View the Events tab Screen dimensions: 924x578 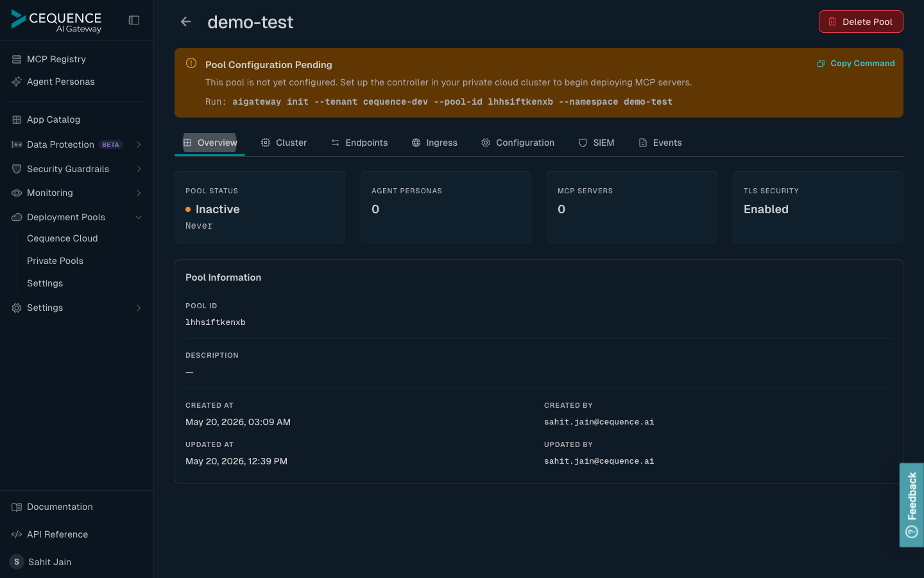(x=660, y=143)
